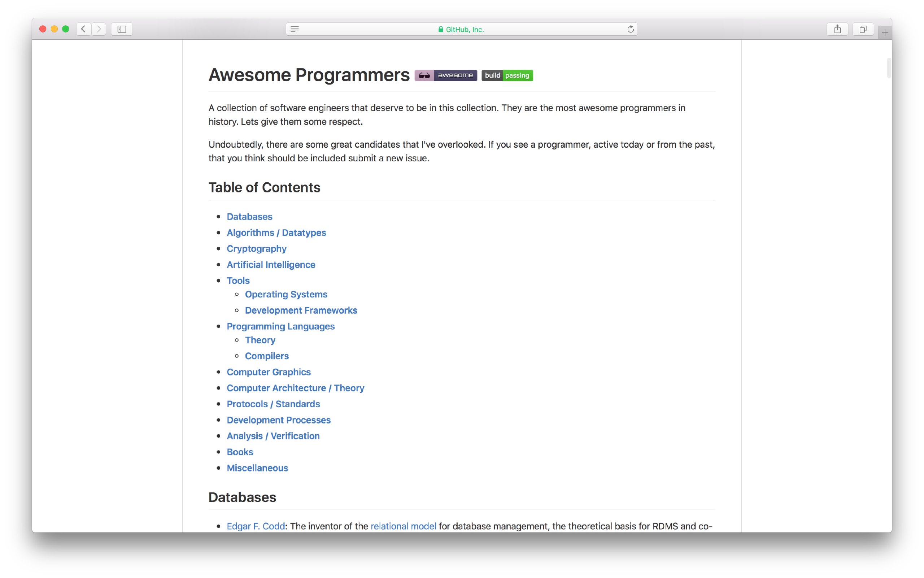Toggle the Safari sidebar icon
Viewport: 924px width, 578px height.
[122, 29]
